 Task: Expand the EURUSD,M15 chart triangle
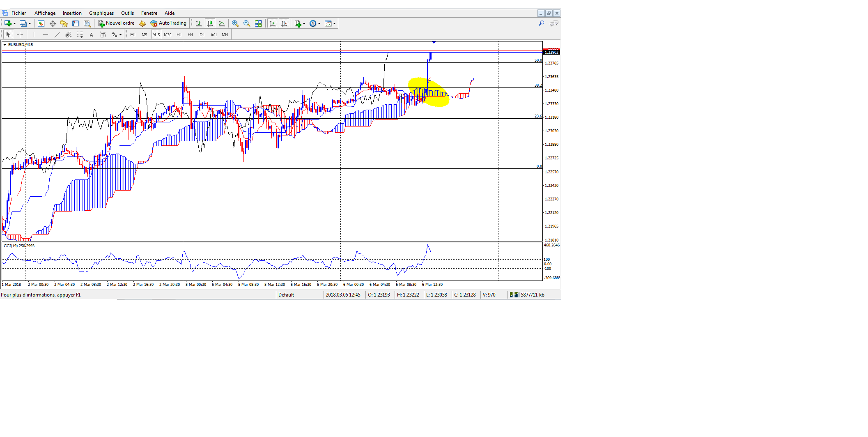point(5,44)
